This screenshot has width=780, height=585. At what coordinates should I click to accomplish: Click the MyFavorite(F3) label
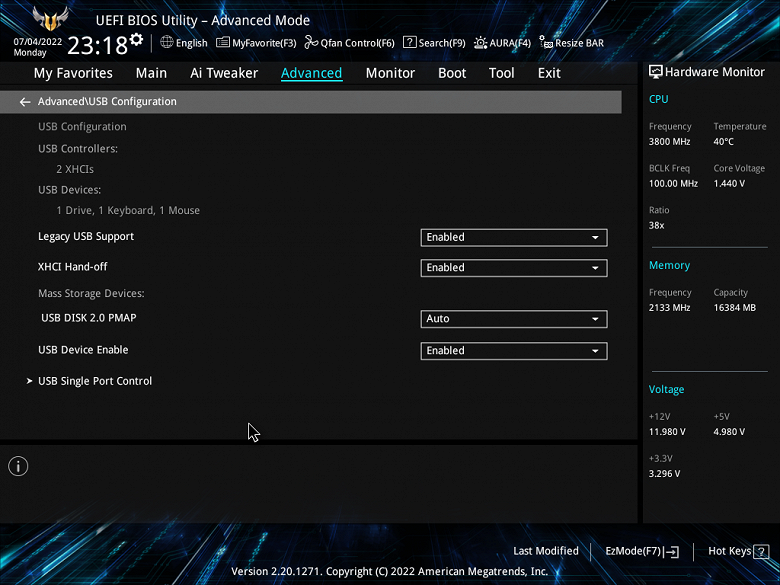click(x=264, y=43)
